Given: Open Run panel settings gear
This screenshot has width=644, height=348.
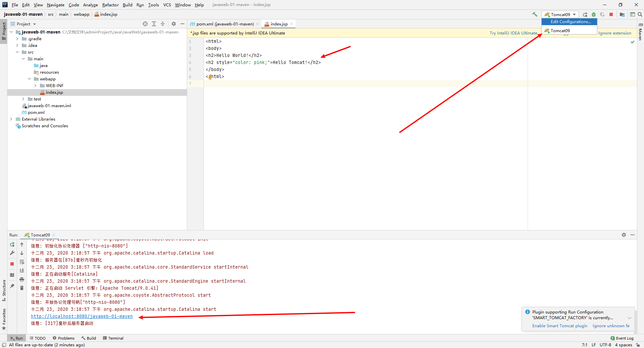Looking at the screenshot, I should coord(624,235).
